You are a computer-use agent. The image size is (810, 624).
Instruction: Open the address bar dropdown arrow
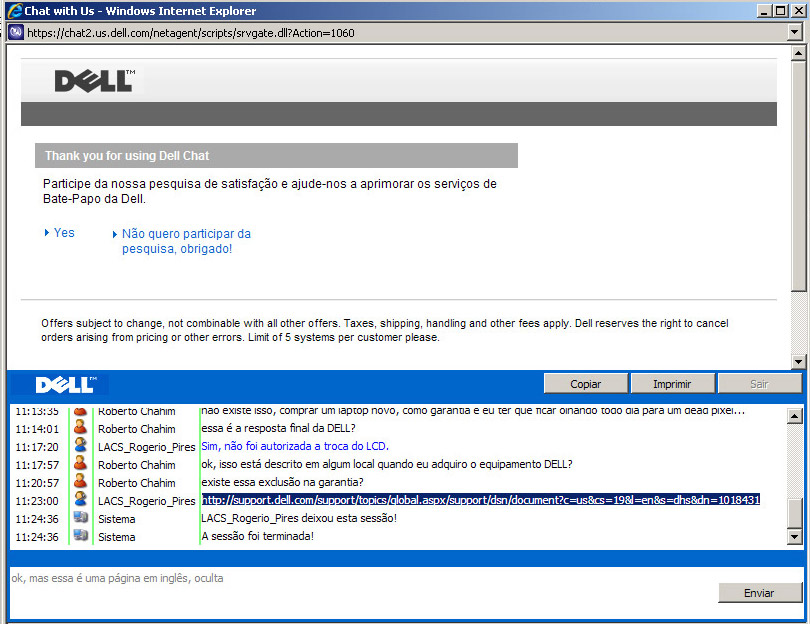coord(795,33)
